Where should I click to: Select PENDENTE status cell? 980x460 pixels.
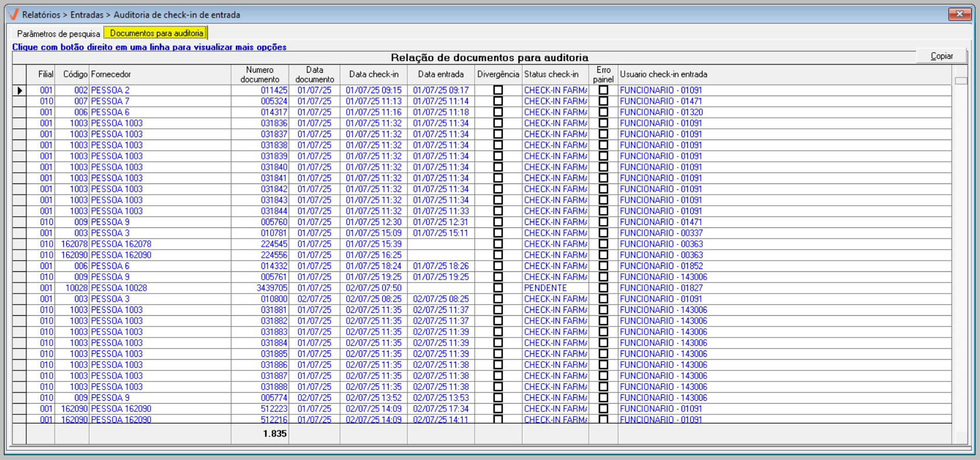tap(546, 288)
